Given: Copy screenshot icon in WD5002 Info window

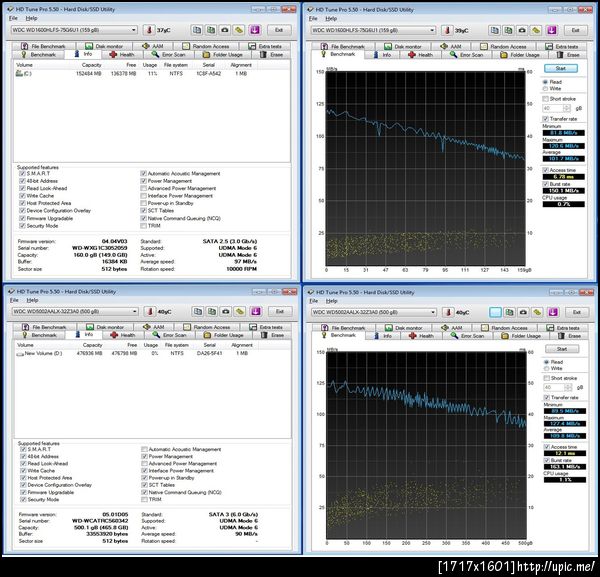Looking at the screenshot, I should (212, 311).
